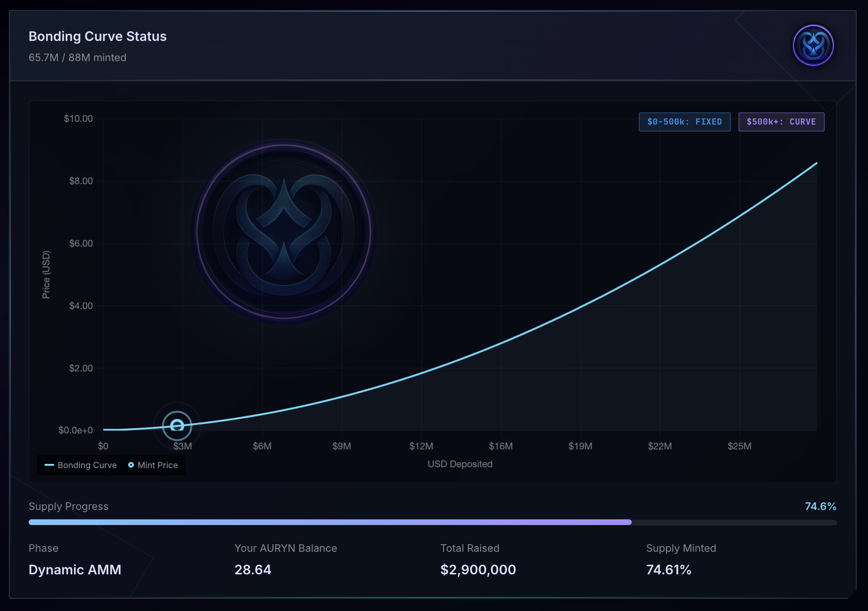868x611 pixels.
Task: Click the Total Raised $2,900,000 amount
Action: click(478, 570)
